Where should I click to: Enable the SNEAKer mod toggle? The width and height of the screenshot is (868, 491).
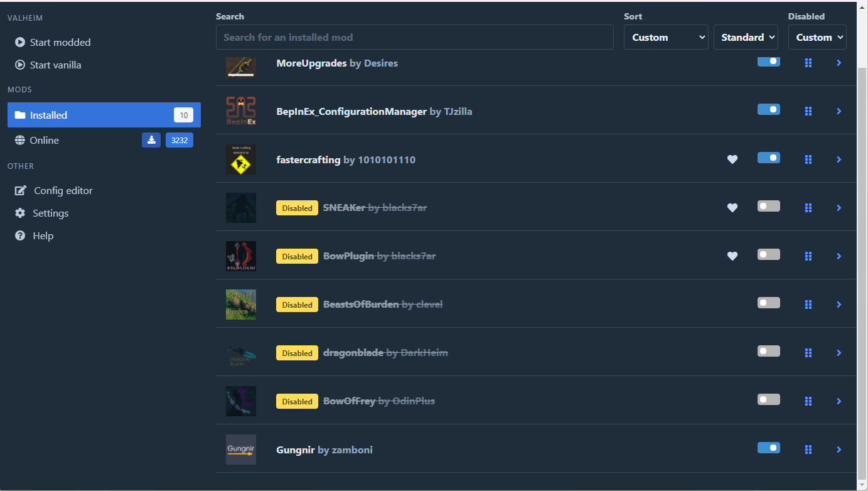[769, 206]
